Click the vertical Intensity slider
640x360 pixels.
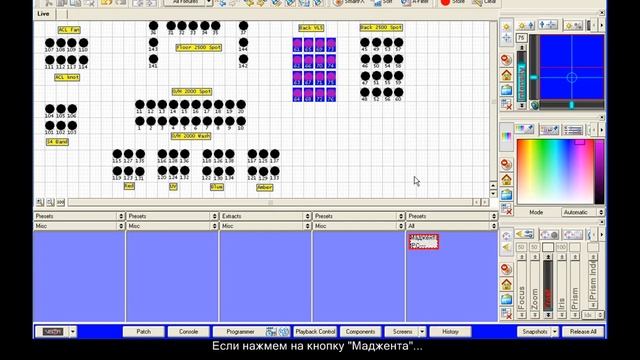(x=522, y=76)
